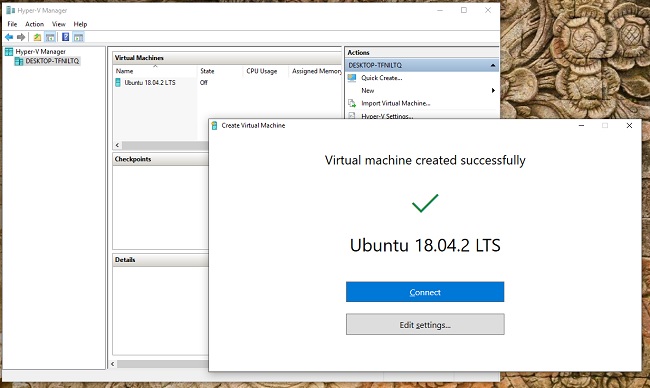Select DESKTOP-TFNILTQ in the tree
This screenshot has width=650, height=388.
(x=52, y=61)
